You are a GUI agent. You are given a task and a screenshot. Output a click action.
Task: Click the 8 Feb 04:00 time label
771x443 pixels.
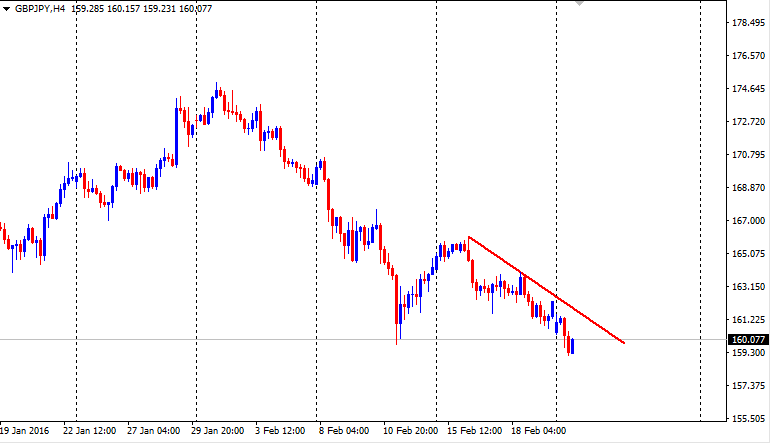coord(344,431)
